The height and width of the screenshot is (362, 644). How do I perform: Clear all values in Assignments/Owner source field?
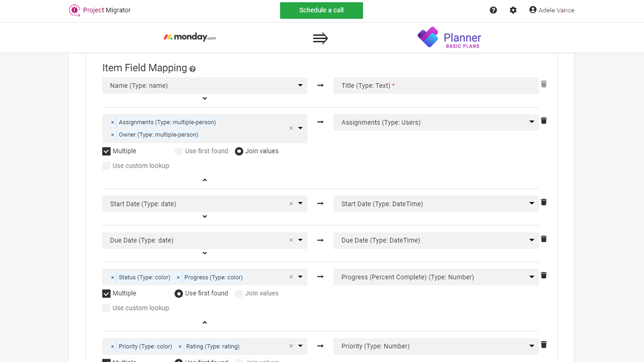291,128
